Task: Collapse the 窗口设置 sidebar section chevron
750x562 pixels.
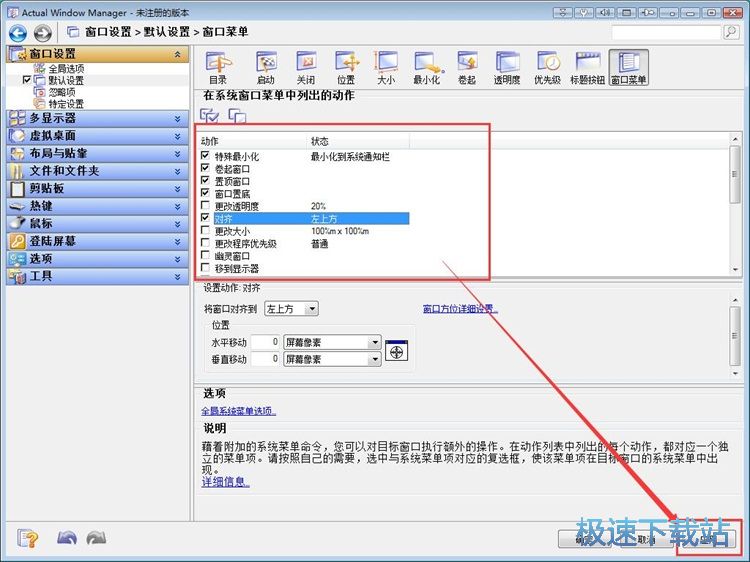Action: 177,54
